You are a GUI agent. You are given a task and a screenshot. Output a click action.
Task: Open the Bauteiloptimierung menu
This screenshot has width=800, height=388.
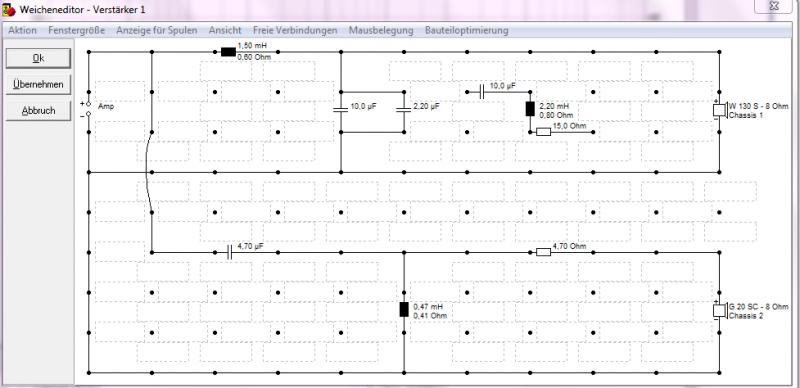point(466,31)
